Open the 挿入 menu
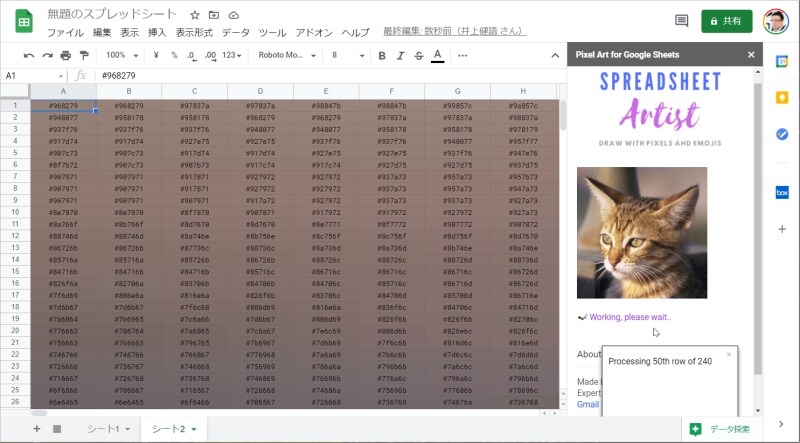The height and width of the screenshot is (443, 800). [x=157, y=33]
